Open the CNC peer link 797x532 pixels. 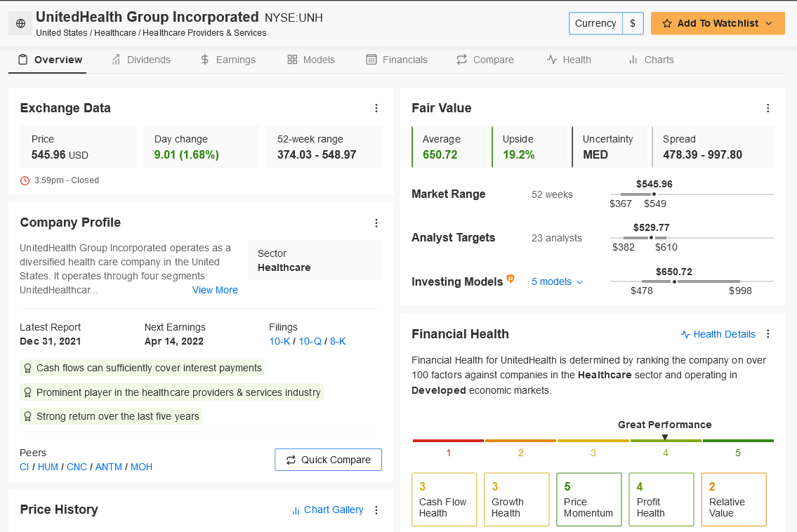[x=77, y=467]
